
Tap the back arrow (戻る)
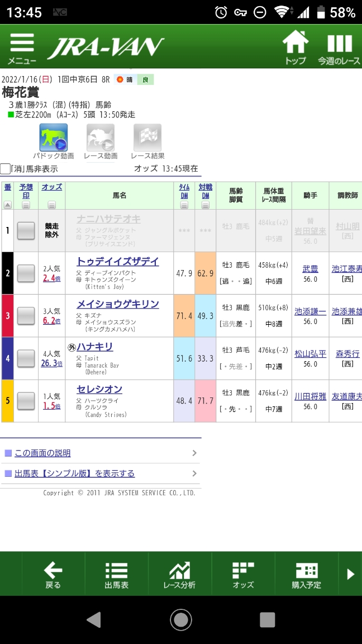53,575
